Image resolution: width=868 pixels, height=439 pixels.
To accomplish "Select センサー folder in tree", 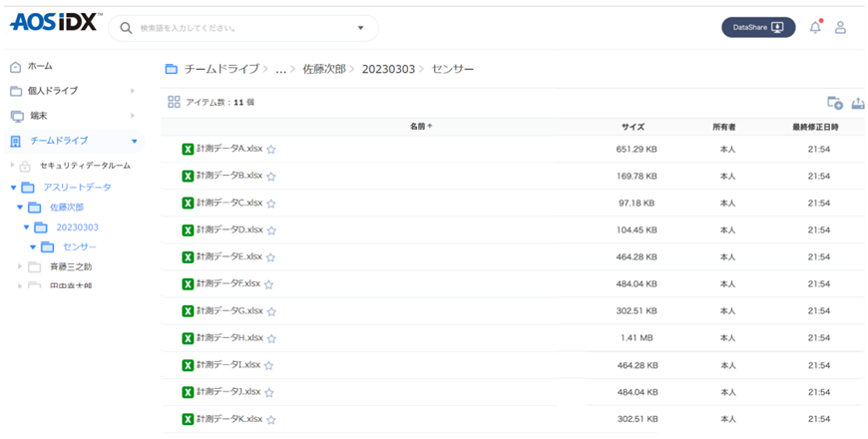I will click(x=80, y=246).
